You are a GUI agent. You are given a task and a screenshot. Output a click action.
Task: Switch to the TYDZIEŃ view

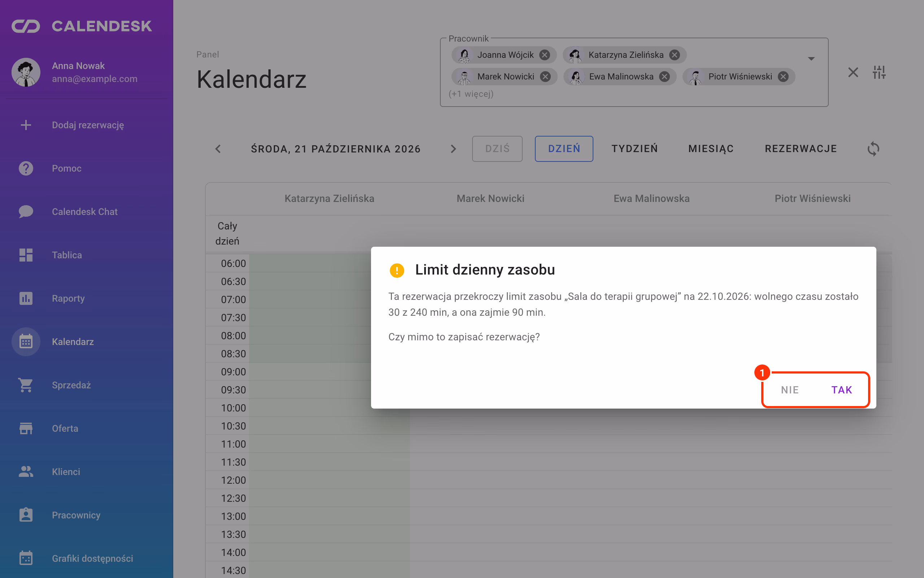click(x=635, y=149)
